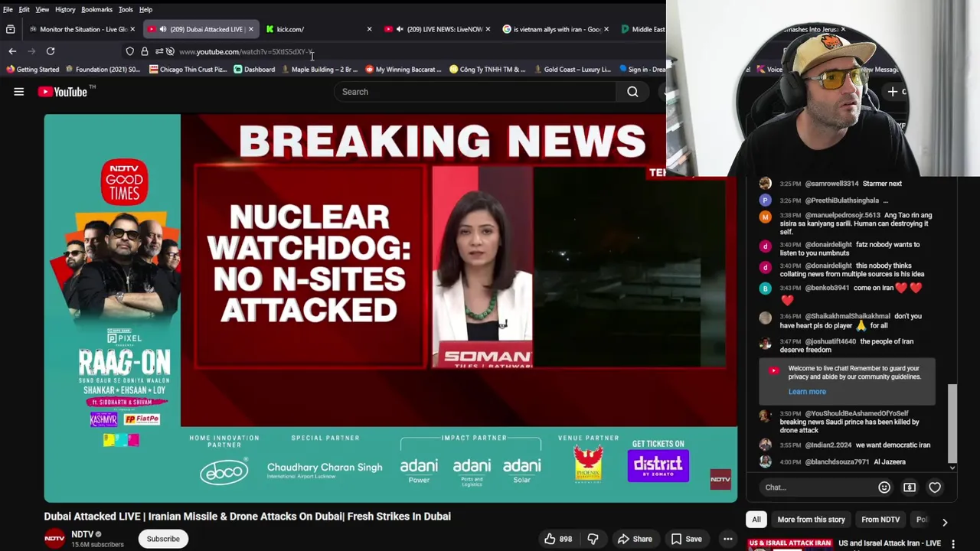The image size is (980, 551).
Task: Open Foundation (2021) bookmark
Action: (103, 70)
